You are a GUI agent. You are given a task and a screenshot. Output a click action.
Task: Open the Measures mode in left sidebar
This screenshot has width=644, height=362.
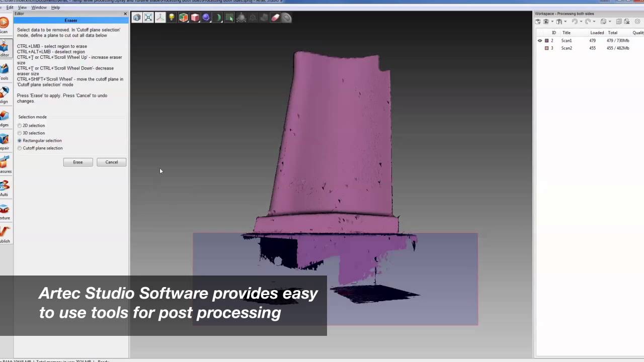5,165
